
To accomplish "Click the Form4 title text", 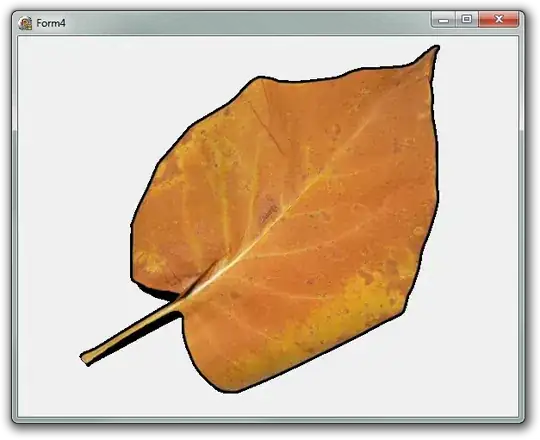I will pos(51,23).
